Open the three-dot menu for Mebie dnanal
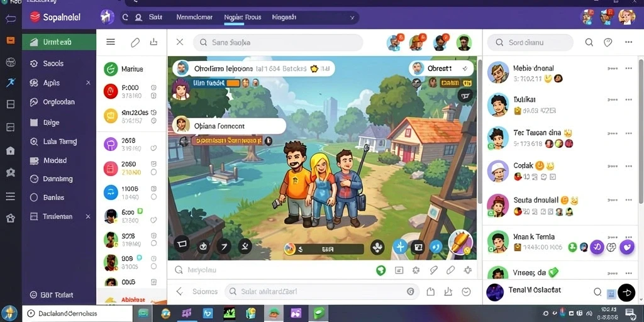 pos(628,68)
